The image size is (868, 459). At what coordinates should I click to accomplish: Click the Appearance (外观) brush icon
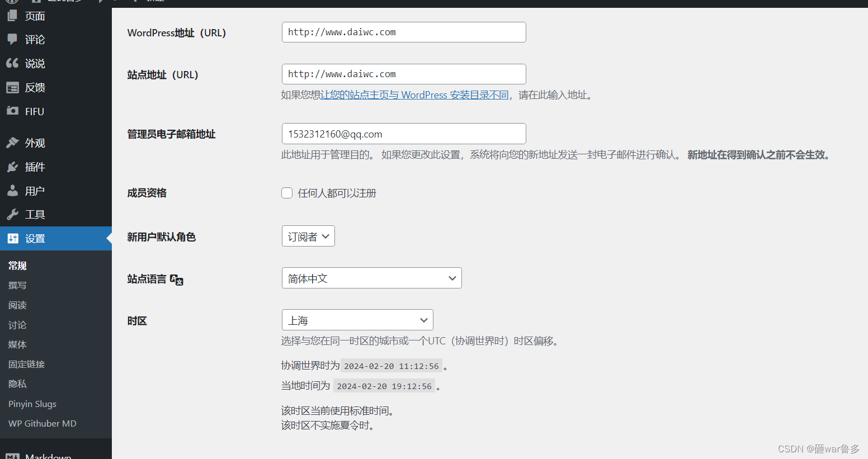pyautogui.click(x=12, y=143)
